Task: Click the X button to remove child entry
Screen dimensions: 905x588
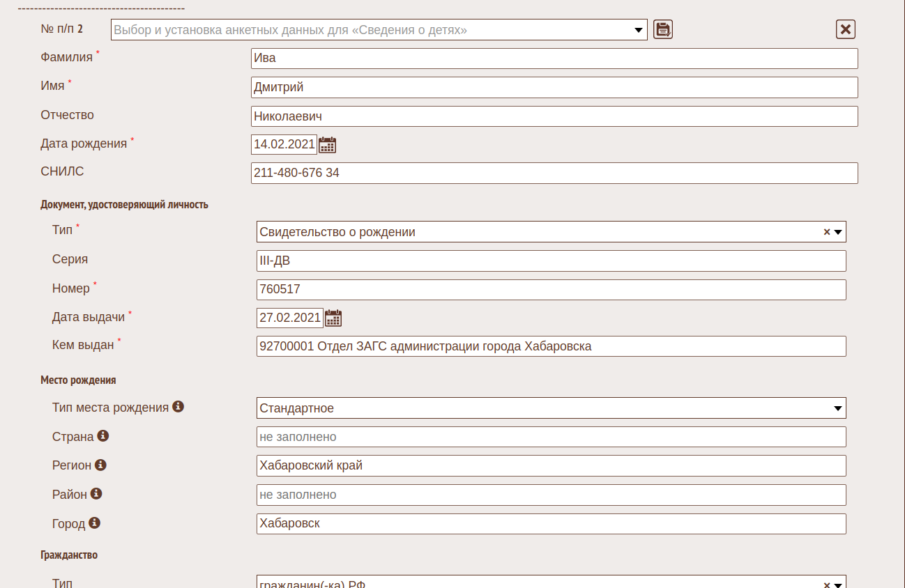Action: point(845,29)
